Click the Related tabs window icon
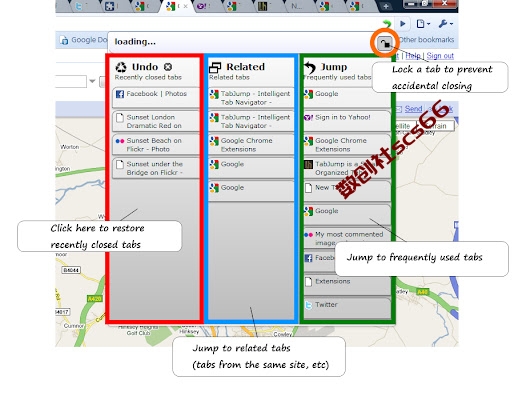 pos(215,67)
